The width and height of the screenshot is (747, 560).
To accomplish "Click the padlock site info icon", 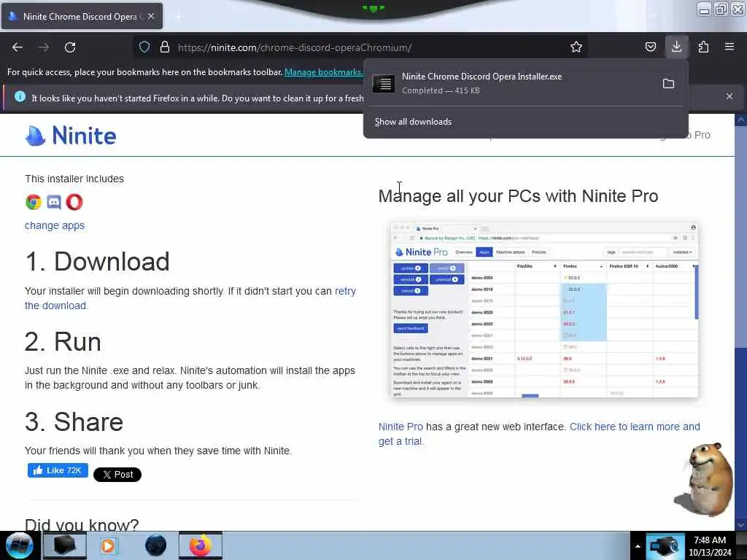I will 165,47.
